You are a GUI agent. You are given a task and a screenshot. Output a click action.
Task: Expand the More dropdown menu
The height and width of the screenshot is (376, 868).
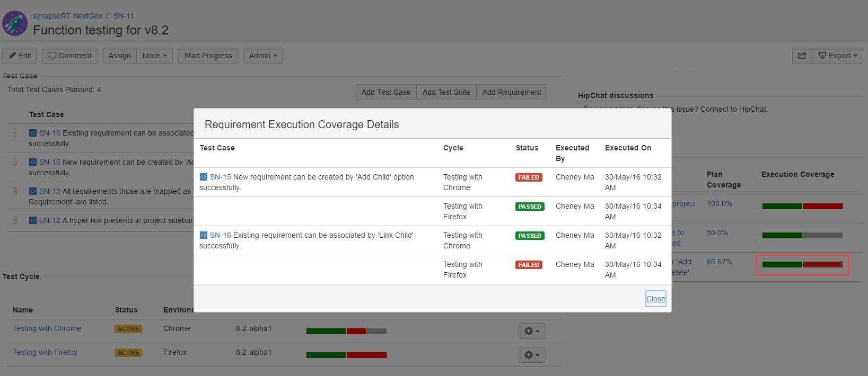(155, 56)
